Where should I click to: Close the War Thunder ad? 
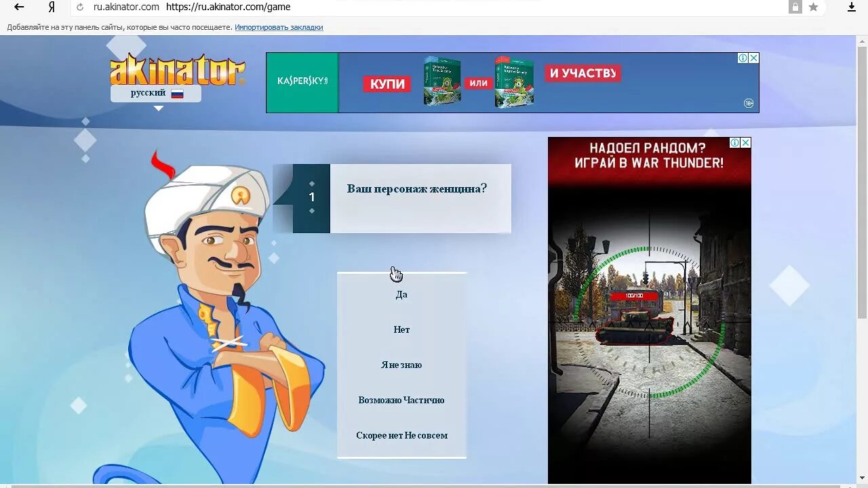(745, 143)
